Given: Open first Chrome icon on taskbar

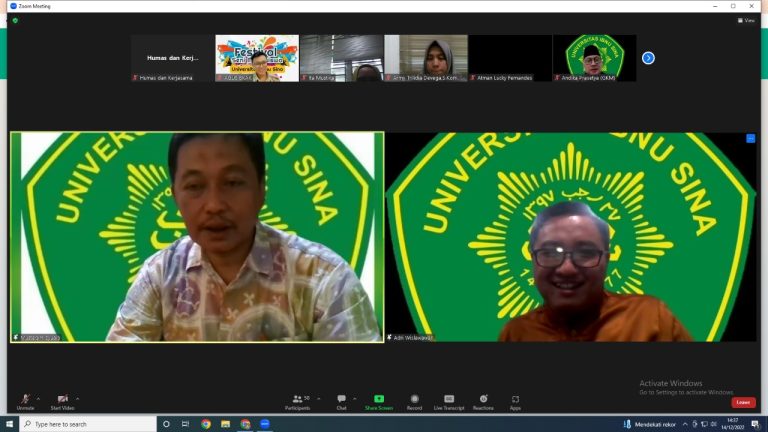Looking at the screenshot, I should (x=206, y=424).
